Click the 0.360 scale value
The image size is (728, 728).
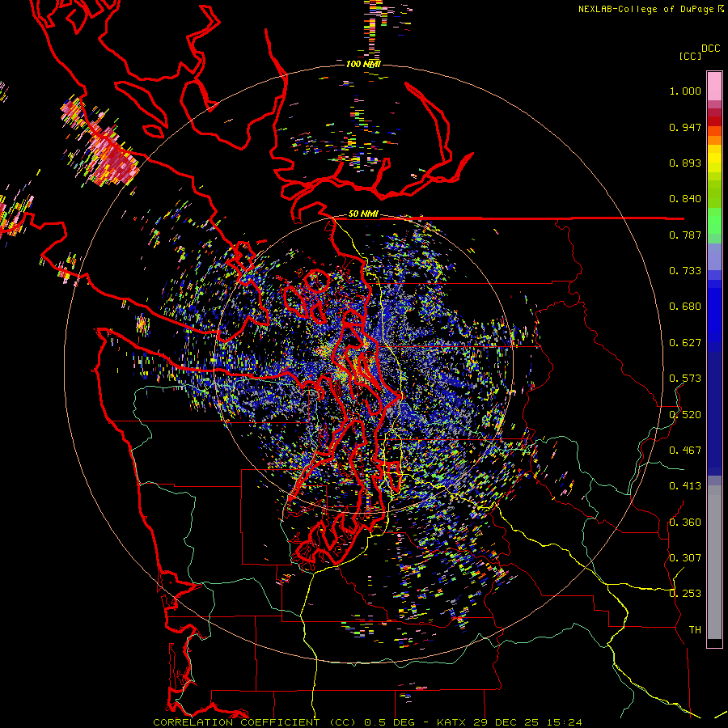coord(685,523)
